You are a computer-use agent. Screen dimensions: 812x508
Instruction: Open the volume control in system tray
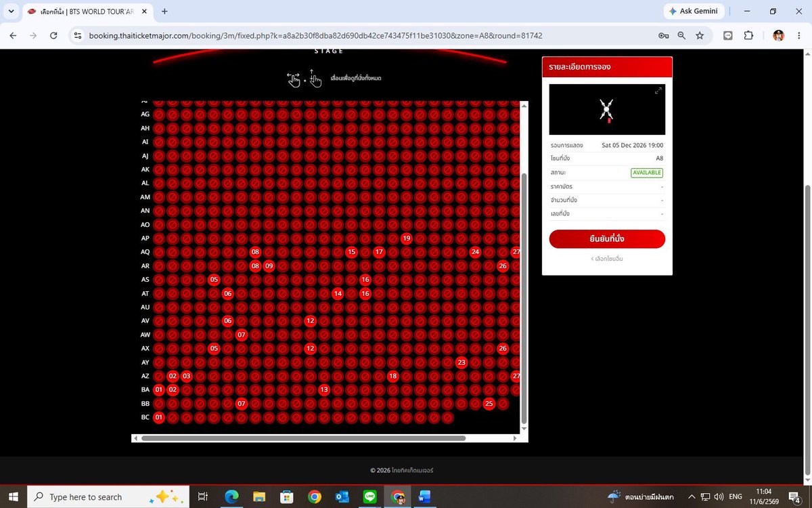[719, 496]
